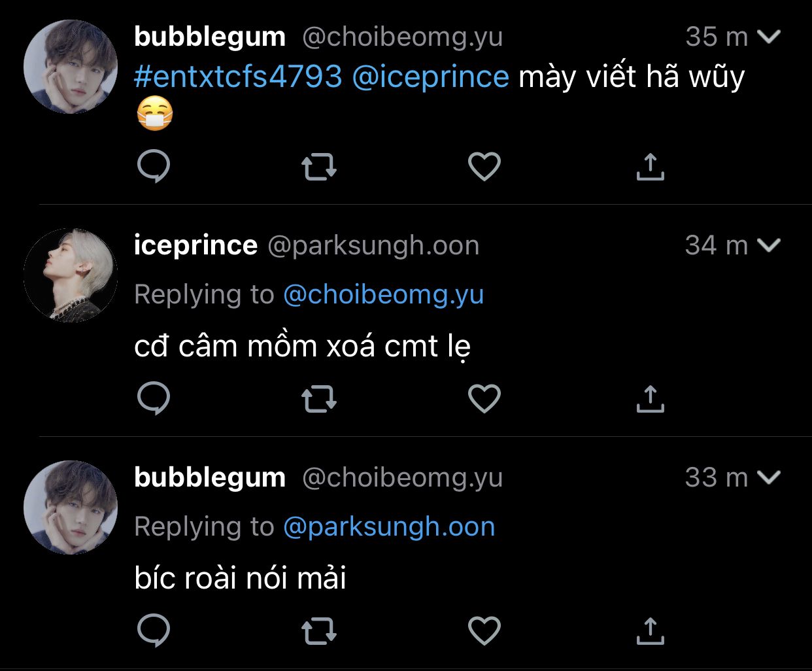
Task: Reply to the first bubblegum tweet
Action: pyautogui.click(x=154, y=166)
